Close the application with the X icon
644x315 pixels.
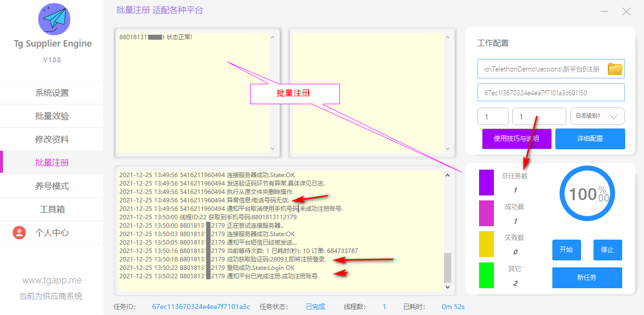626,11
